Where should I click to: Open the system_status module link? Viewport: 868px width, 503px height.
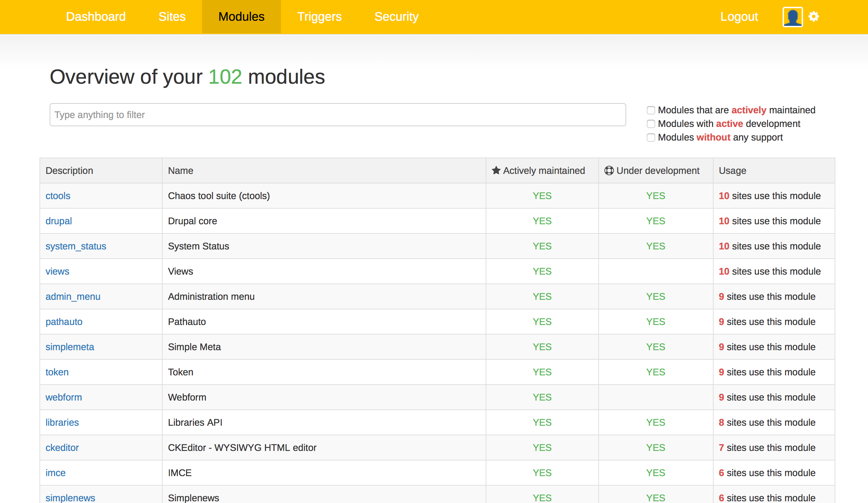point(76,246)
